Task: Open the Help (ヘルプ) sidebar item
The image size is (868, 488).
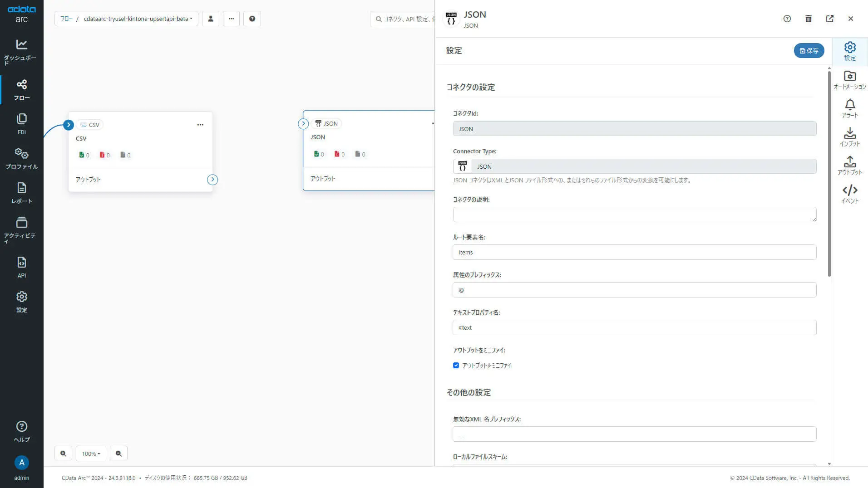Action: [21, 432]
